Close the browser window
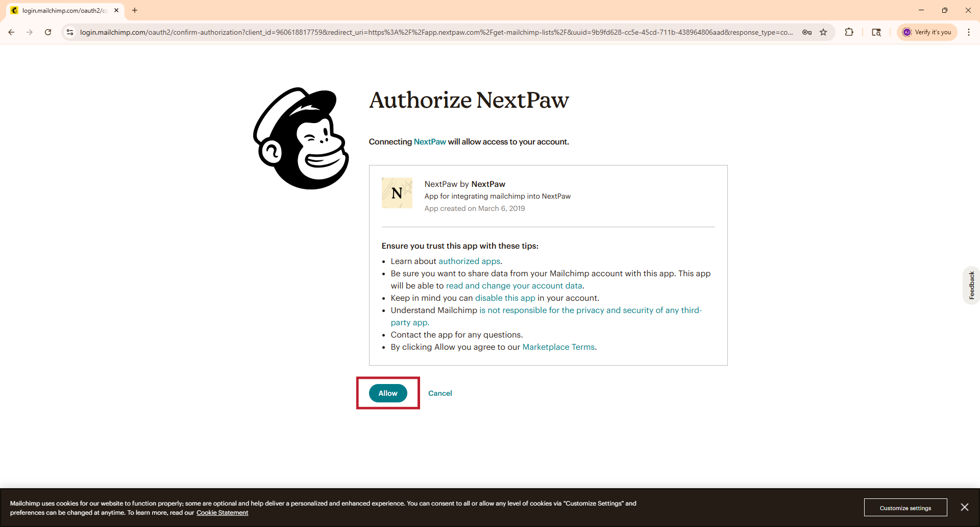 coord(968,10)
